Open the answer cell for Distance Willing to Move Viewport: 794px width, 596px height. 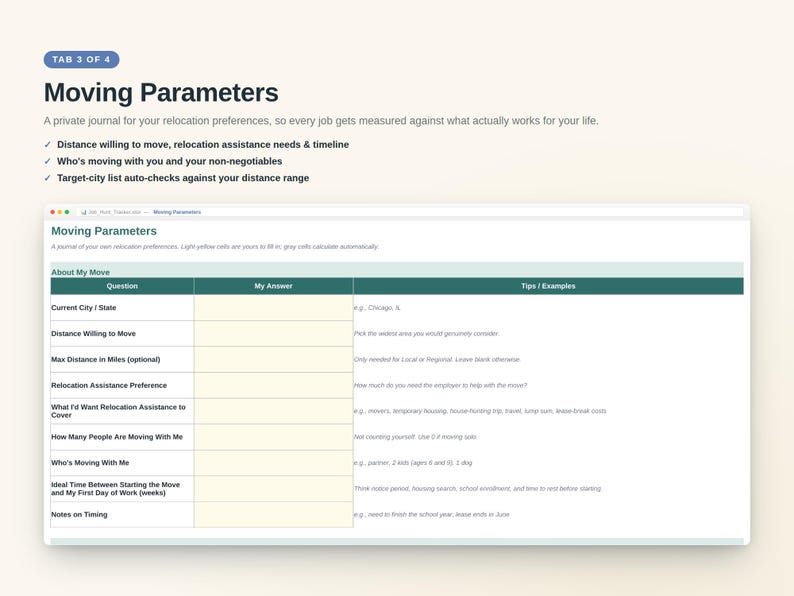point(273,334)
